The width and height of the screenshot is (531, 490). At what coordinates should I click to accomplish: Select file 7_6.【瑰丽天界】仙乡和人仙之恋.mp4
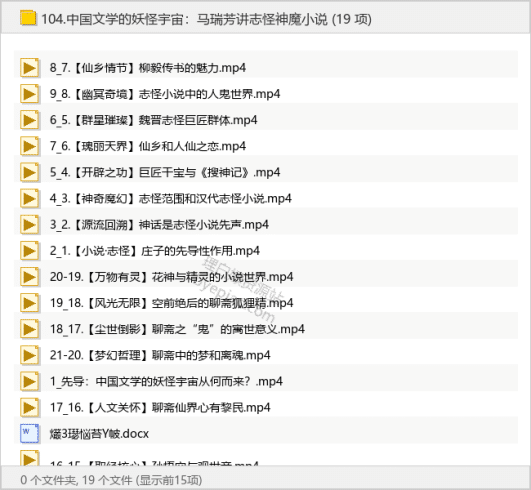pyautogui.click(x=148, y=146)
